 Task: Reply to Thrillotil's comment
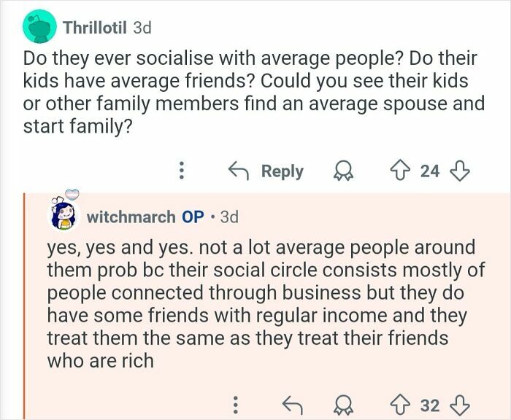(x=266, y=171)
